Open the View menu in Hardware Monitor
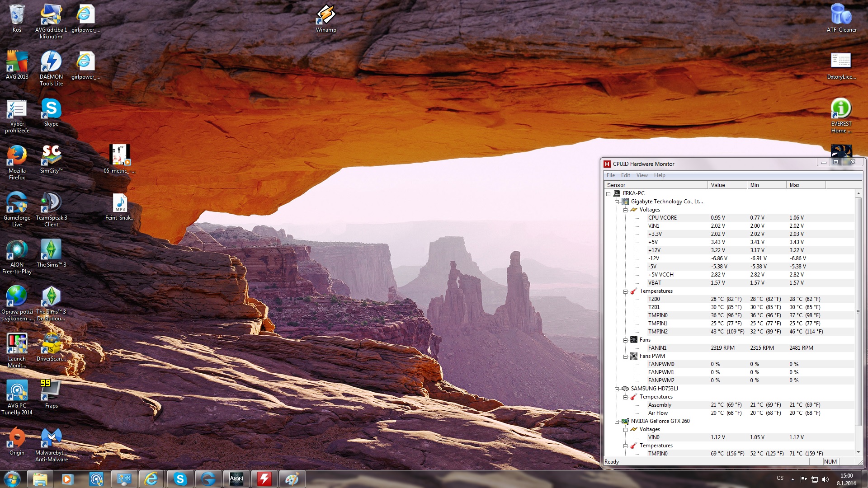This screenshot has width=868, height=488. point(642,175)
